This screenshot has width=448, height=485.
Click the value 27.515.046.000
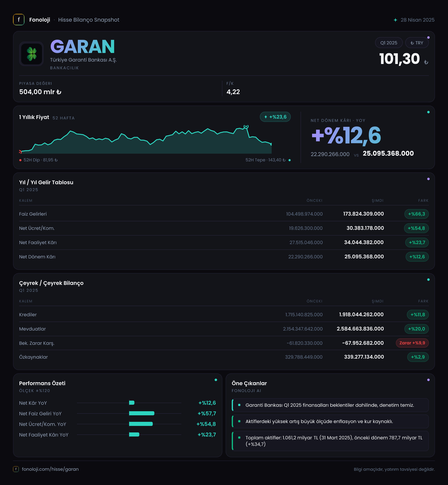pos(306,243)
